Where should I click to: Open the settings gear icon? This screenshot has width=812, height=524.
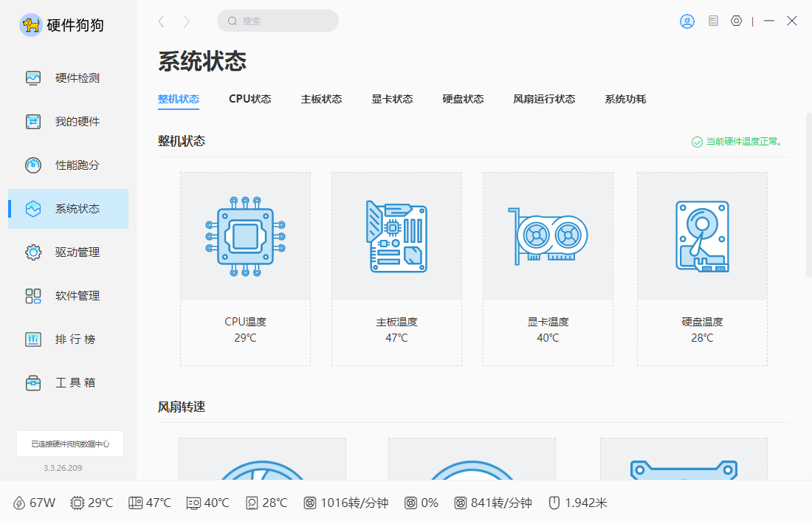click(736, 21)
